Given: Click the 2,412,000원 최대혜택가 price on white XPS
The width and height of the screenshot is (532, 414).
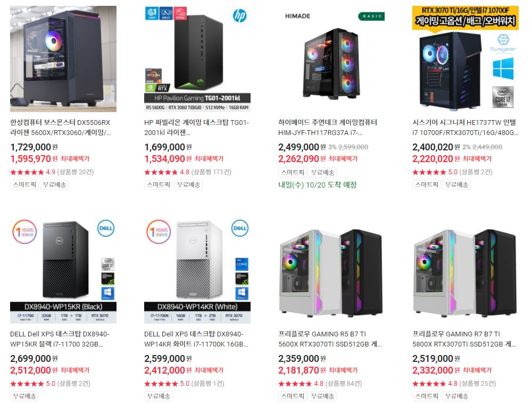Looking at the screenshot, I should (x=184, y=370).
